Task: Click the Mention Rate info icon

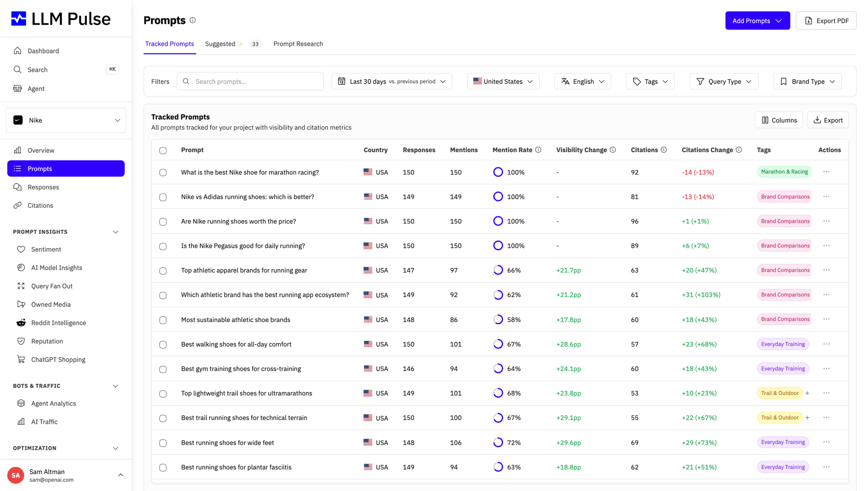Action: 538,150
